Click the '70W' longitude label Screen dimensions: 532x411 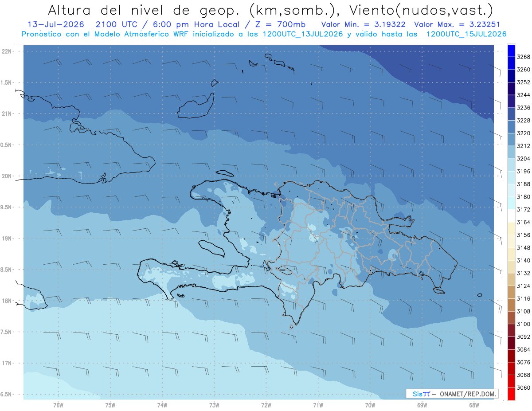pos(370,405)
